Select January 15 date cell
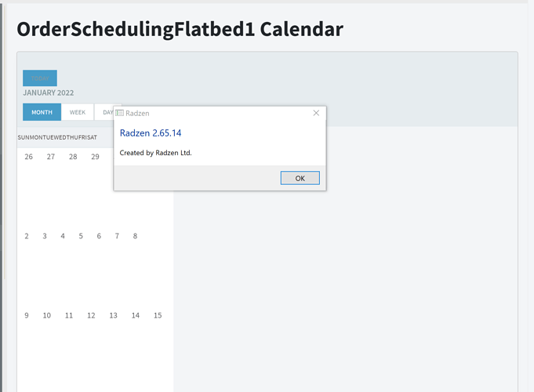 click(x=158, y=315)
